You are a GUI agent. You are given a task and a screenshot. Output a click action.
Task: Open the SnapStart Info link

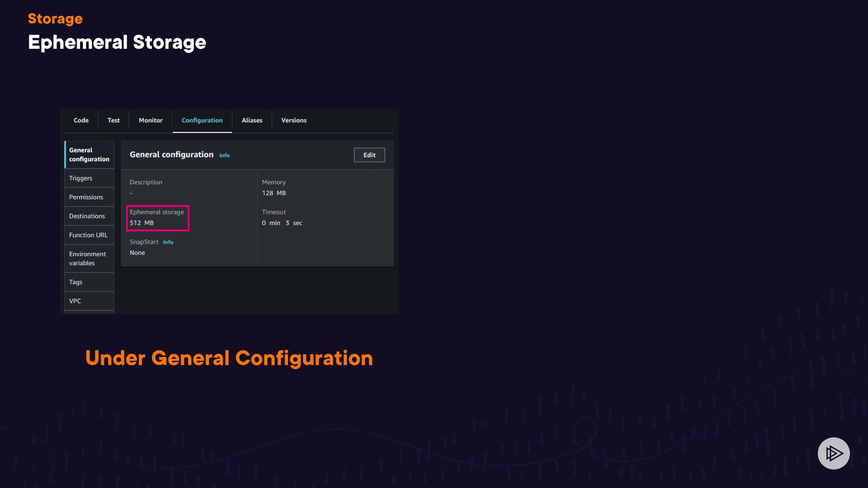pyautogui.click(x=168, y=242)
